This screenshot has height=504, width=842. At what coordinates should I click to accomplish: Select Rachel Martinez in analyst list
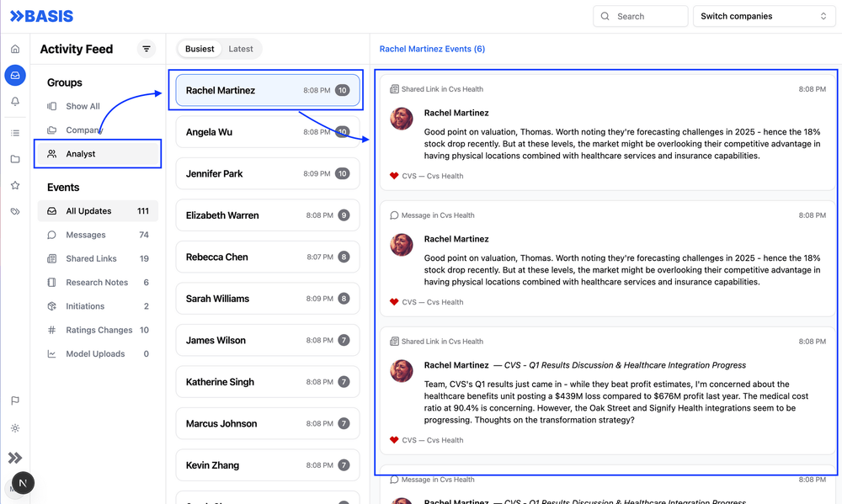pos(268,90)
